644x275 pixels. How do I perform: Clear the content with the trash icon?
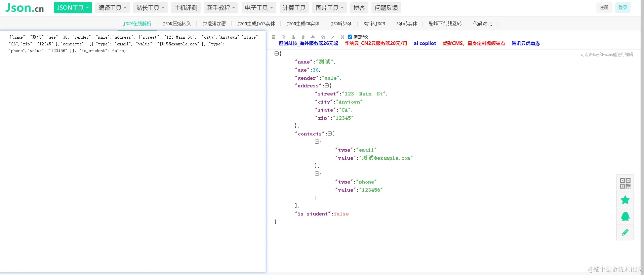point(303,37)
